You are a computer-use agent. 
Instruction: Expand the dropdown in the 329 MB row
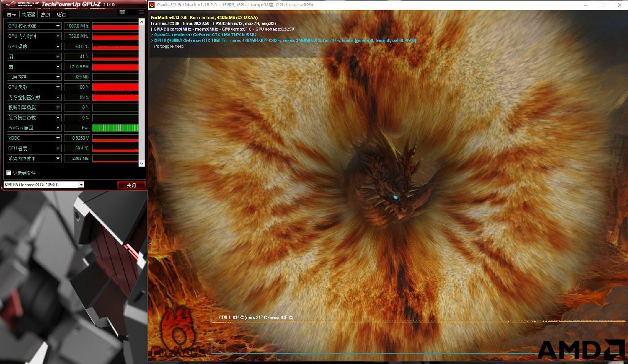coord(58,77)
